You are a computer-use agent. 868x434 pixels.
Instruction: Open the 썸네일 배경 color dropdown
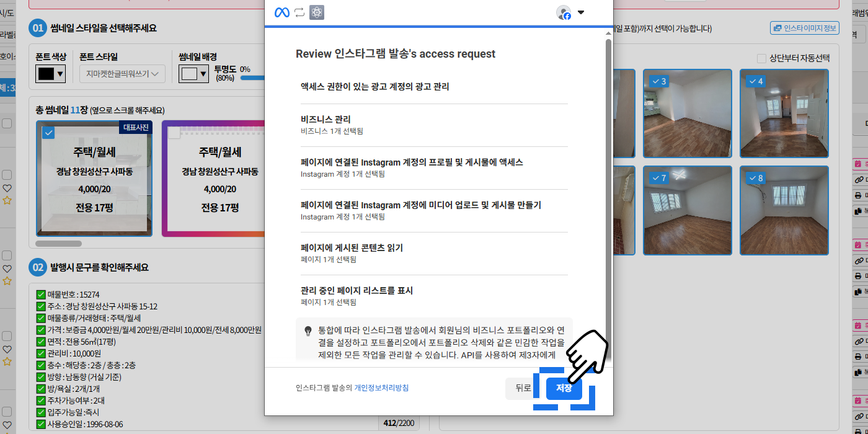pos(193,74)
